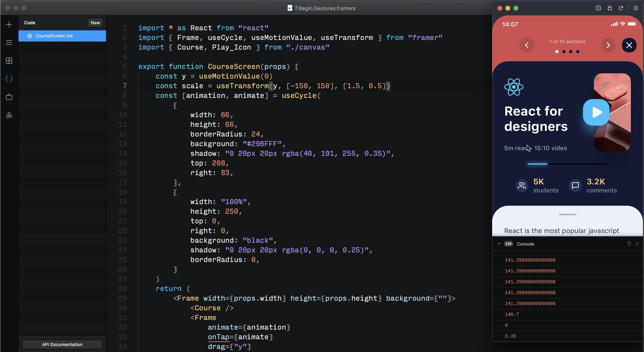
Task: Click the "framer" import string on line 2
Action: [425, 38]
